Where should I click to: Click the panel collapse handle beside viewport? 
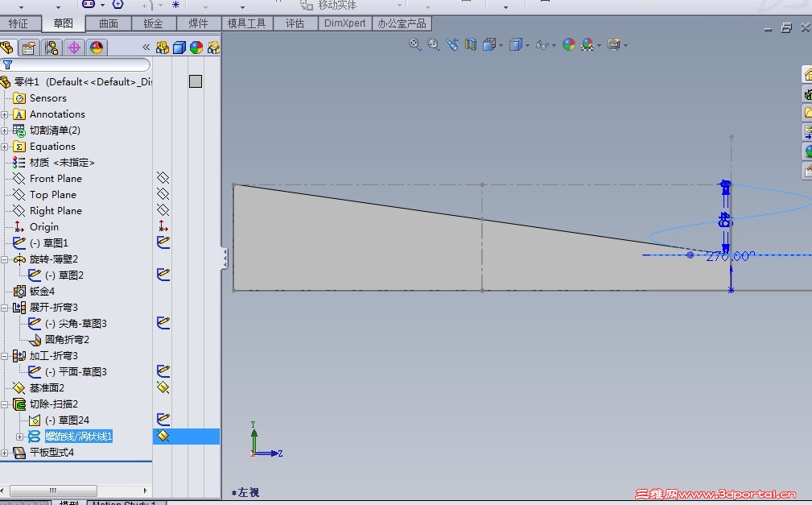225,258
